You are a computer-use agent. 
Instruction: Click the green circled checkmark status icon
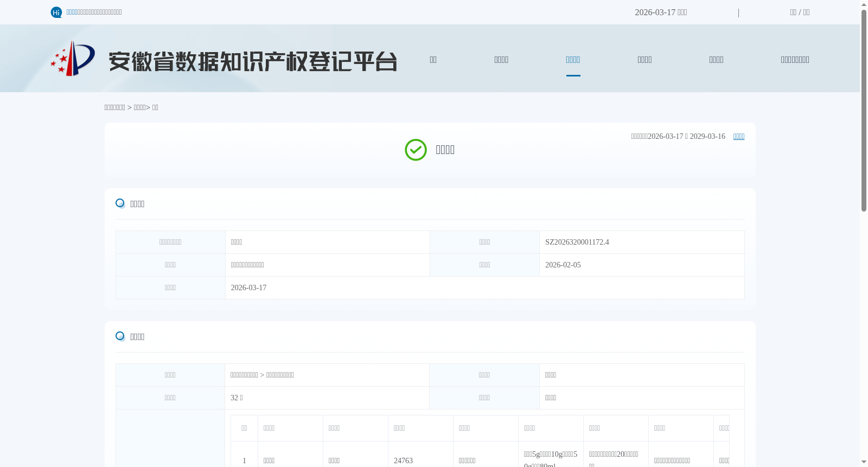click(x=416, y=150)
